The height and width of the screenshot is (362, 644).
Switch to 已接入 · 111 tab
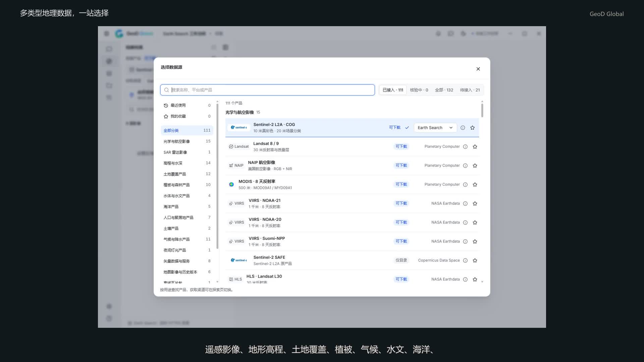[x=393, y=90]
